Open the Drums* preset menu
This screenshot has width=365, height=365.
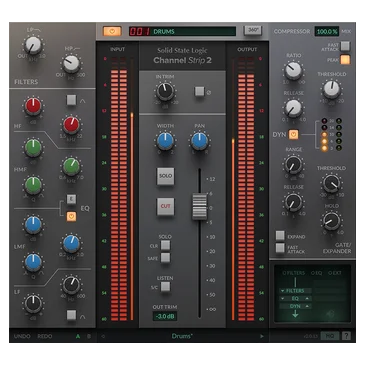(182, 336)
